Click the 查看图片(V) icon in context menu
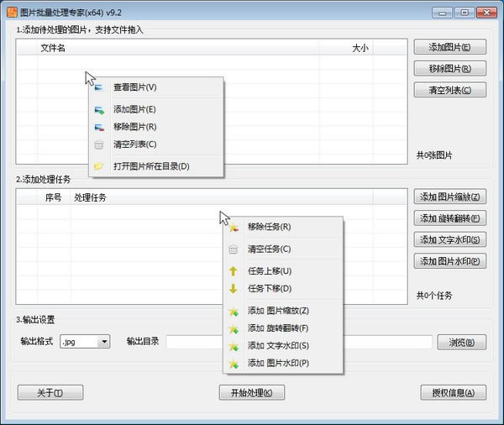The image size is (504, 425). click(x=99, y=87)
